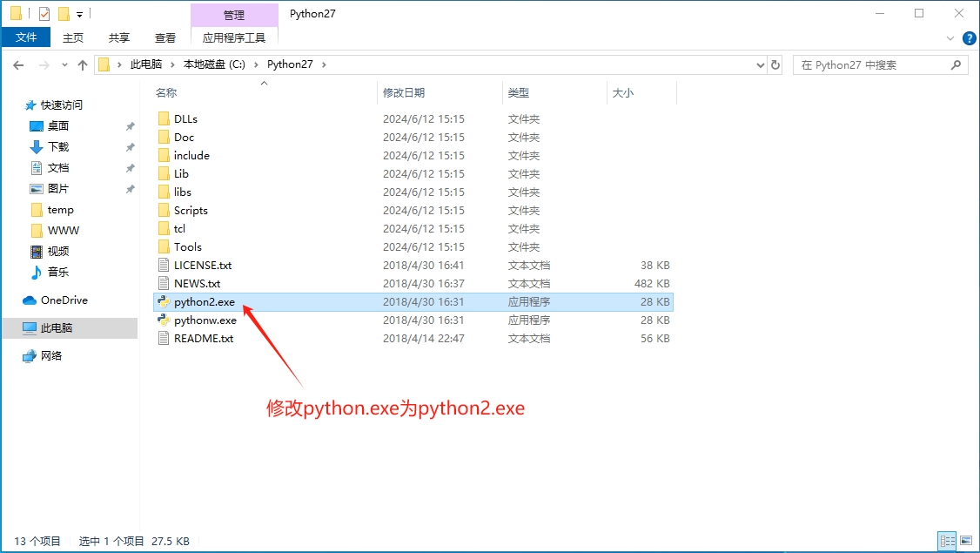Open 文档 in the navigation pane
The width and height of the screenshot is (980, 553).
(x=58, y=168)
